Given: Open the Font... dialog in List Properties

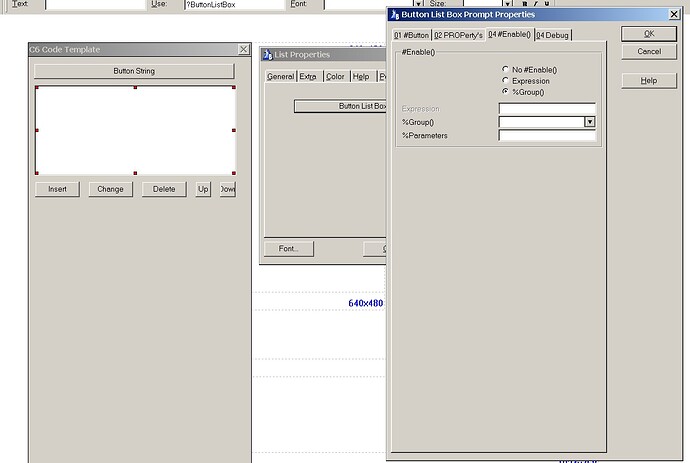Looking at the screenshot, I should click(289, 249).
